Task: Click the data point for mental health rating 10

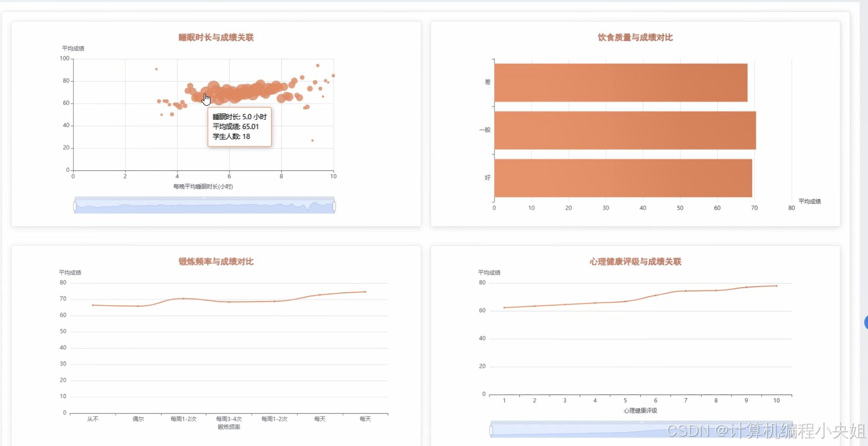Action: (776, 286)
